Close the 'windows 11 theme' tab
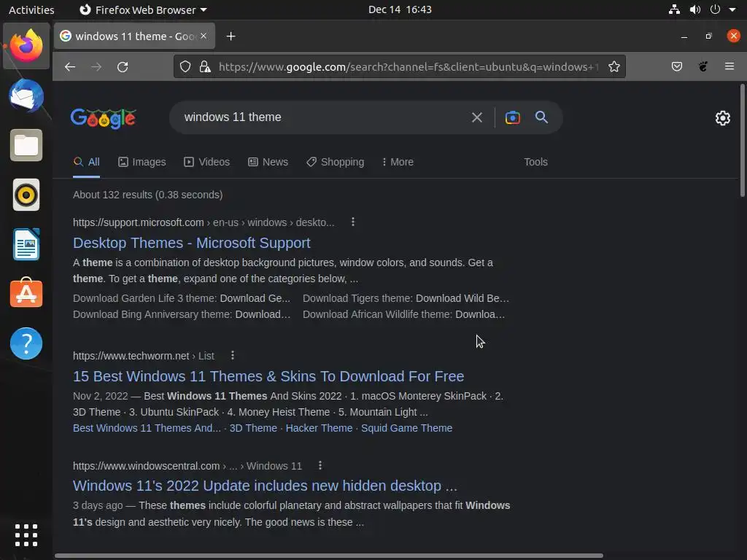 click(204, 36)
